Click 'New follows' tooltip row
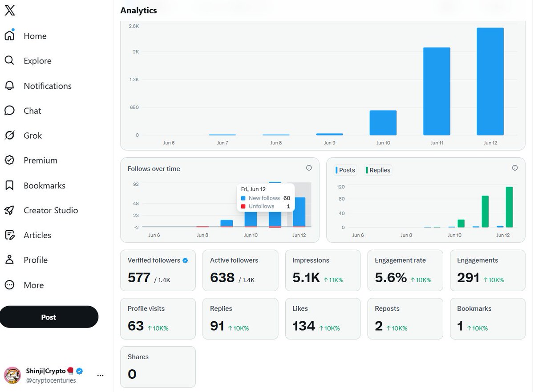Screen dimensions: 534x392 pos(265,198)
